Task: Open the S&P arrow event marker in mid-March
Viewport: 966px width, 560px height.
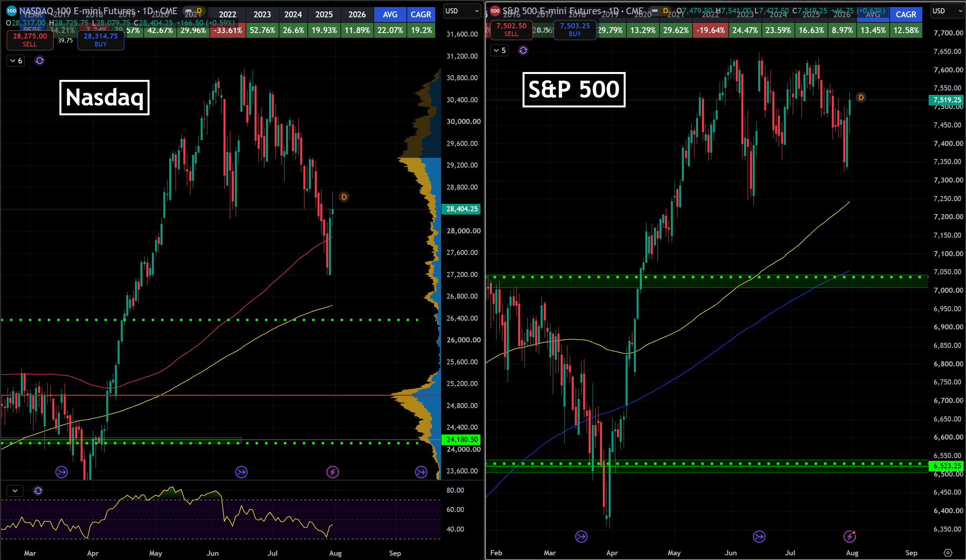Action: (x=581, y=536)
